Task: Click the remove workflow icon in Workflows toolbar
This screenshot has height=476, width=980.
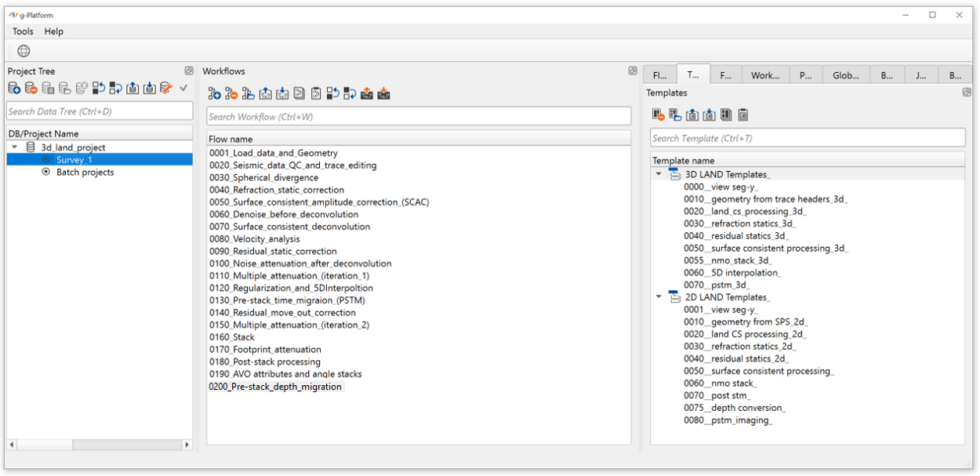Action: pos(231,94)
